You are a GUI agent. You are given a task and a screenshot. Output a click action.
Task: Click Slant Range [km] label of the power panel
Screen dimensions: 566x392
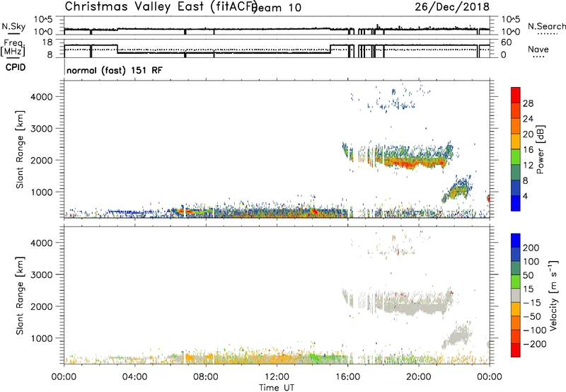[x=20, y=150]
